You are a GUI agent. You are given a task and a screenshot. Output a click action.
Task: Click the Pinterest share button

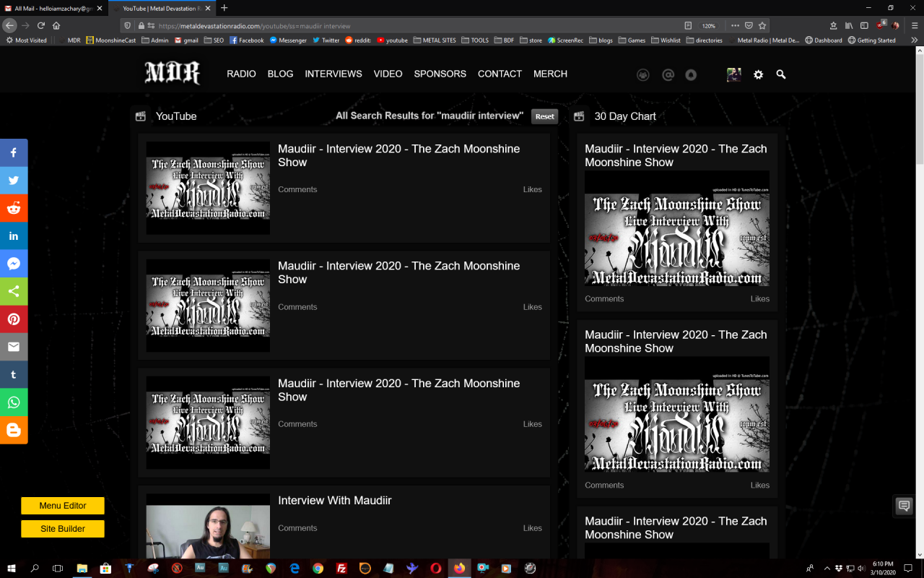pyautogui.click(x=14, y=319)
